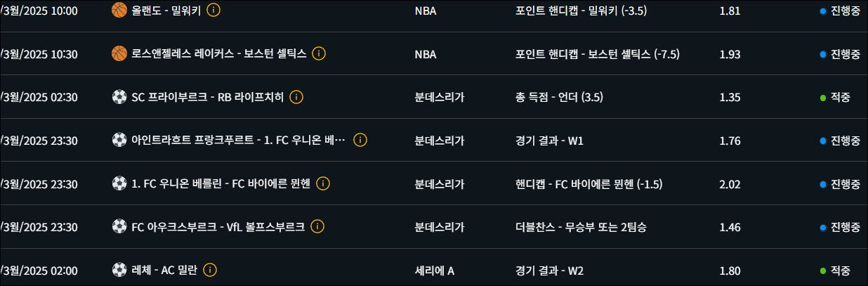Click 세리에 A league label

click(x=435, y=271)
